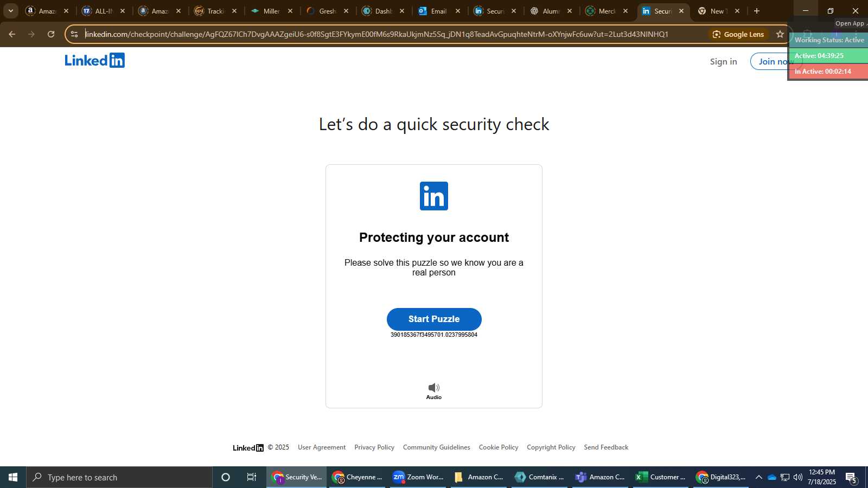Click the LinkedIn logo in the header
The height and width of the screenshot is (488, 868).
95,60
